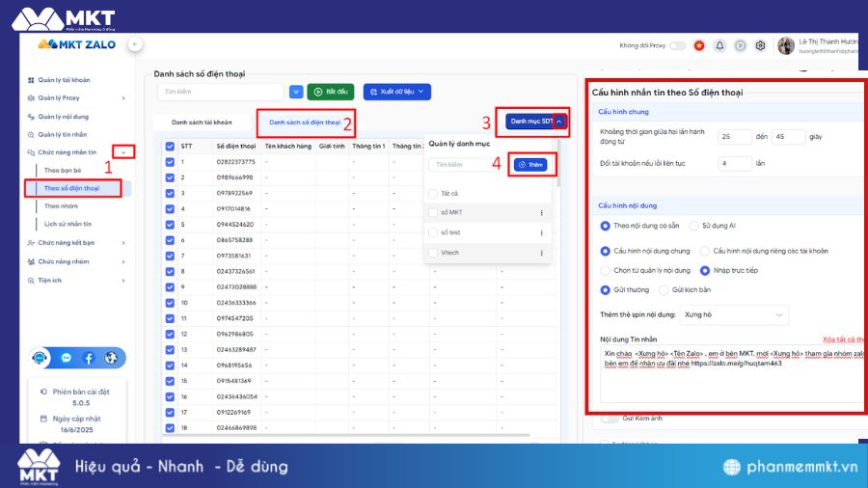This screenshot has height=488, width=868.
Task: Click the user avatar picture
Action: click(785, 45)
